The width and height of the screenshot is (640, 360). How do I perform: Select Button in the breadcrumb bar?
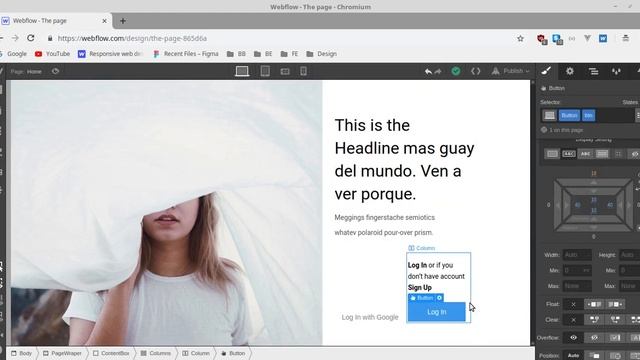click(x=233, y=353)
